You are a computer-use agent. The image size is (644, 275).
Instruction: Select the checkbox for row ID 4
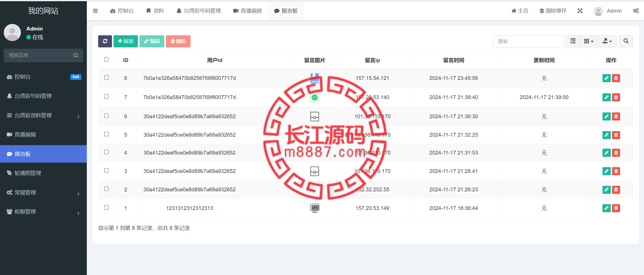(106, 152)
